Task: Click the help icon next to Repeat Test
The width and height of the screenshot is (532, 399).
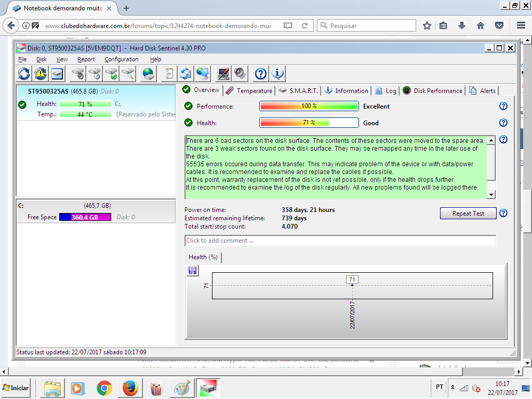Action: 503,213
